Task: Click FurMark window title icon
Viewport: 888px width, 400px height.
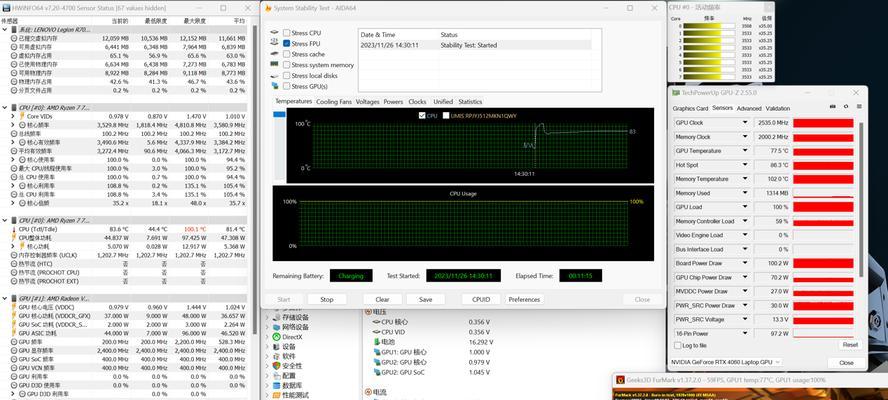Action: pyautogui.click(x=620, y=380)
